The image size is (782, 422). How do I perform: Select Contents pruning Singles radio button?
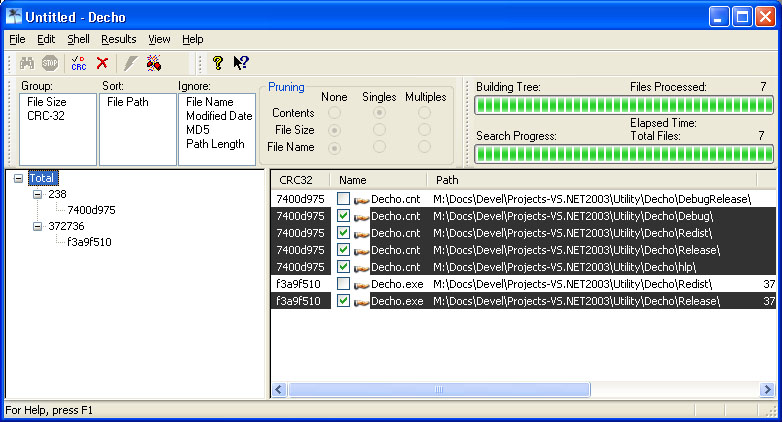click(379, 113)
